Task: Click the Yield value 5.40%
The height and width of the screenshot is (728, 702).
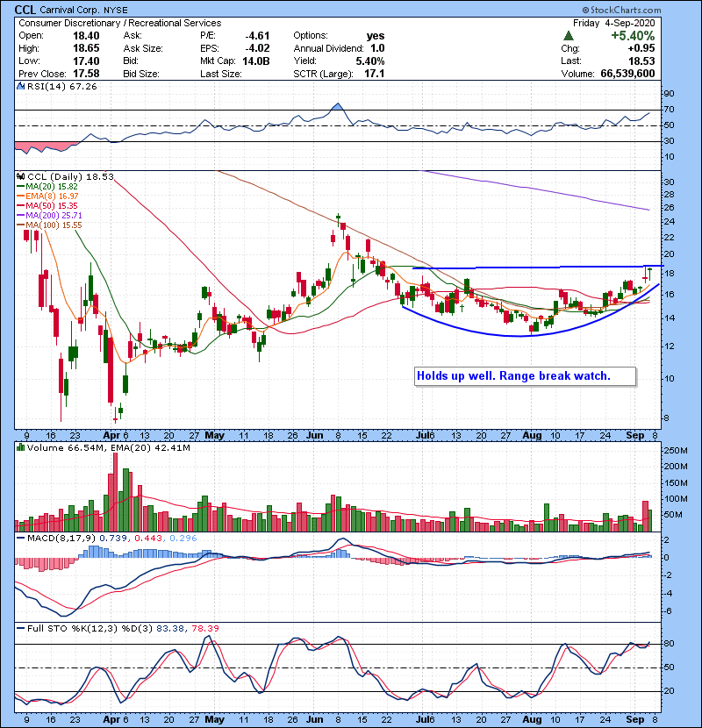Action: [370, 61]
